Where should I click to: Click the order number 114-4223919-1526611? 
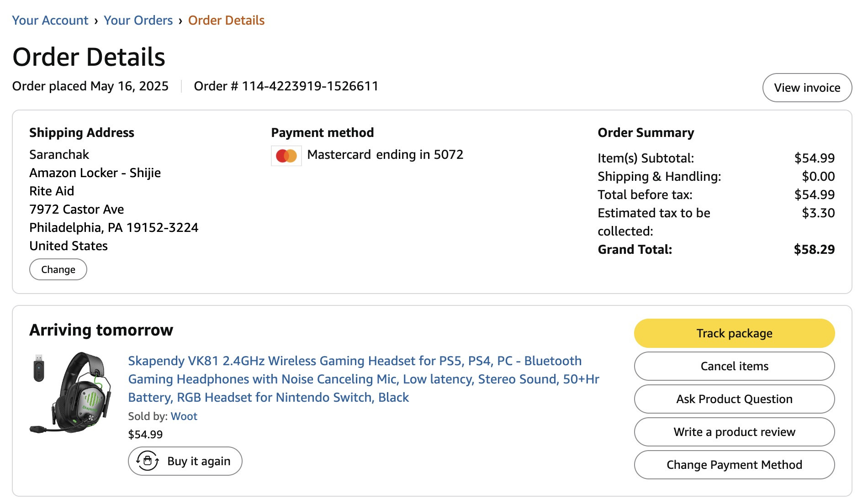310,86
